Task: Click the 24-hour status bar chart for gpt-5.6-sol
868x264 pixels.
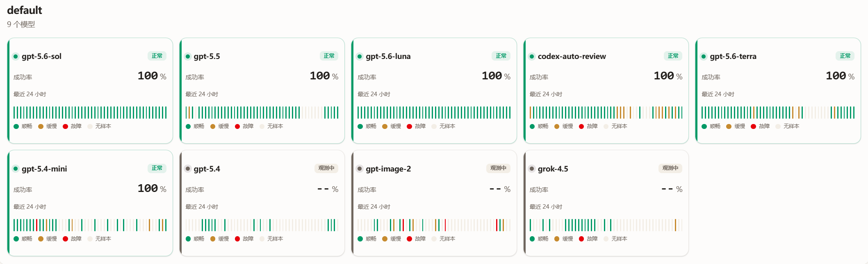Action: [90, 113]
